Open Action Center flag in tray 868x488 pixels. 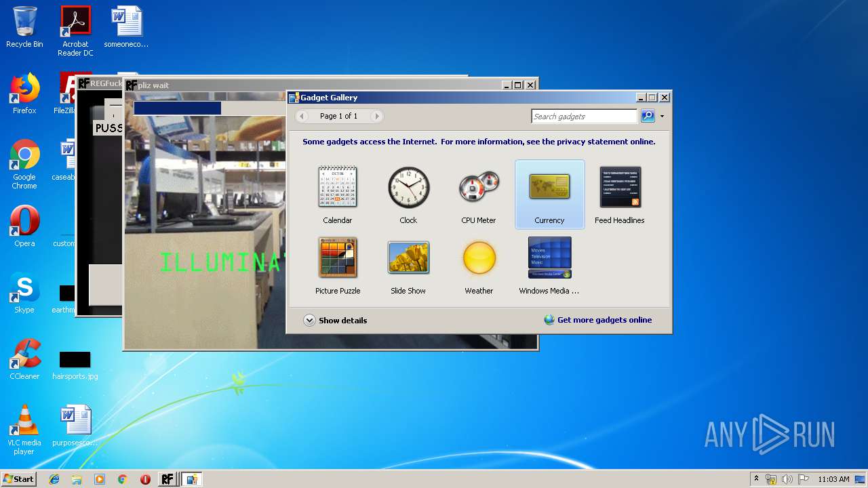804,479
